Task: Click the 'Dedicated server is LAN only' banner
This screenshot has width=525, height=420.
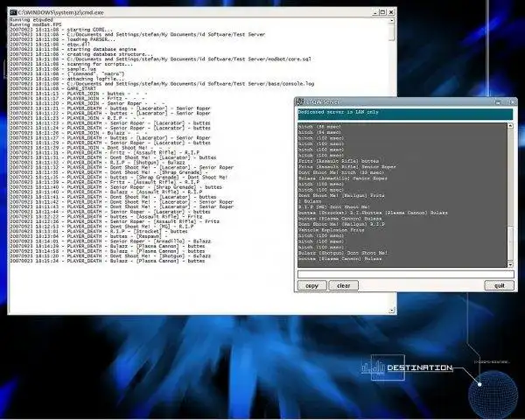Action: (x=405, y=114)
